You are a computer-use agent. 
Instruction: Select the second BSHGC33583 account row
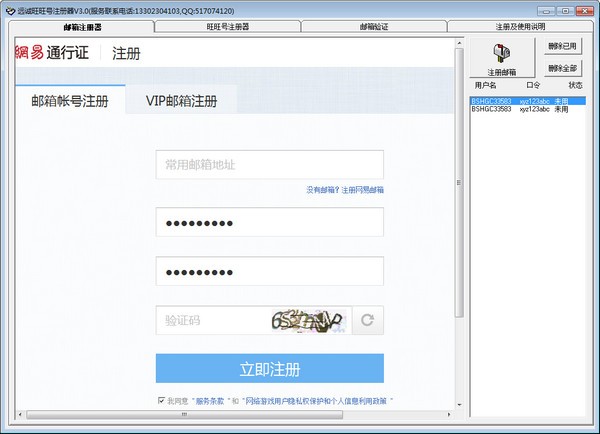tap(528, 109)
